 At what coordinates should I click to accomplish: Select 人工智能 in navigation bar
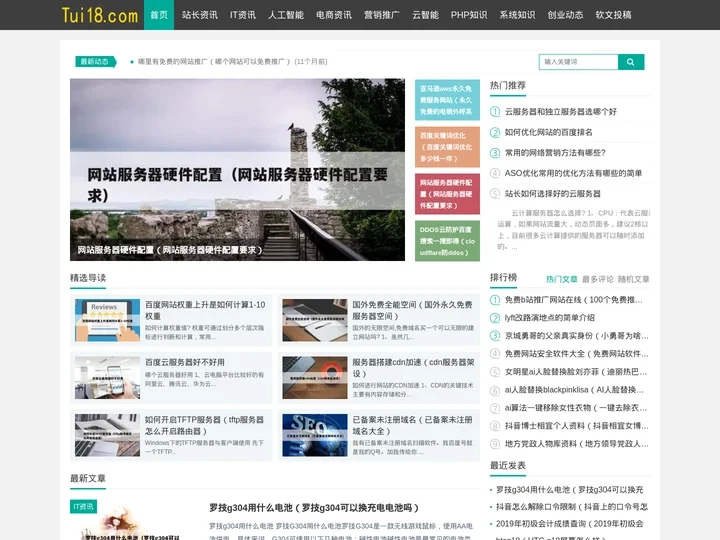(x=286, y=15)
